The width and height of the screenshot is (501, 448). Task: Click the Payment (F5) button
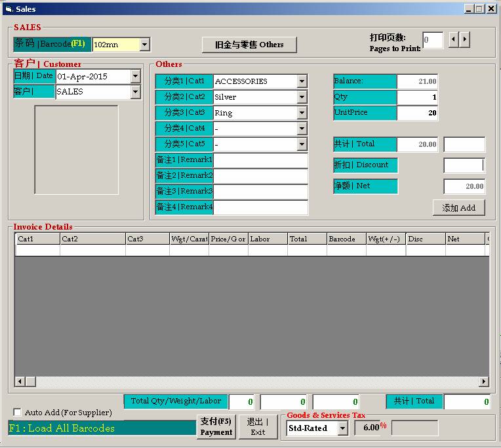(216, 426)
